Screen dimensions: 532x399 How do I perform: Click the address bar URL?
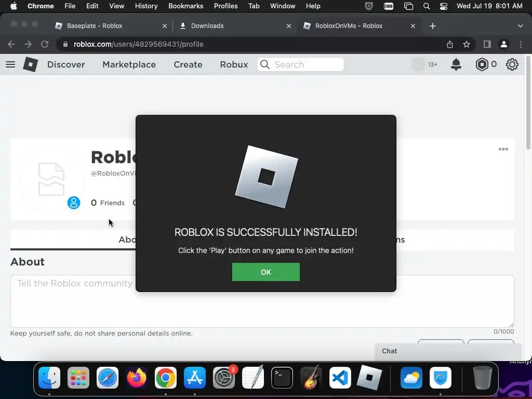(x=138, y=44)
